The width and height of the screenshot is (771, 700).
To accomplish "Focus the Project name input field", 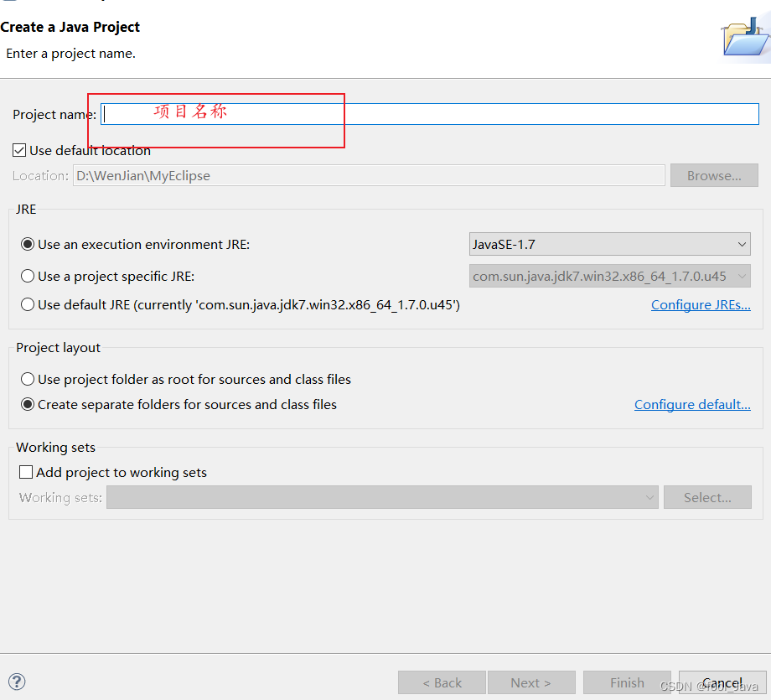I will click(430, 114).
